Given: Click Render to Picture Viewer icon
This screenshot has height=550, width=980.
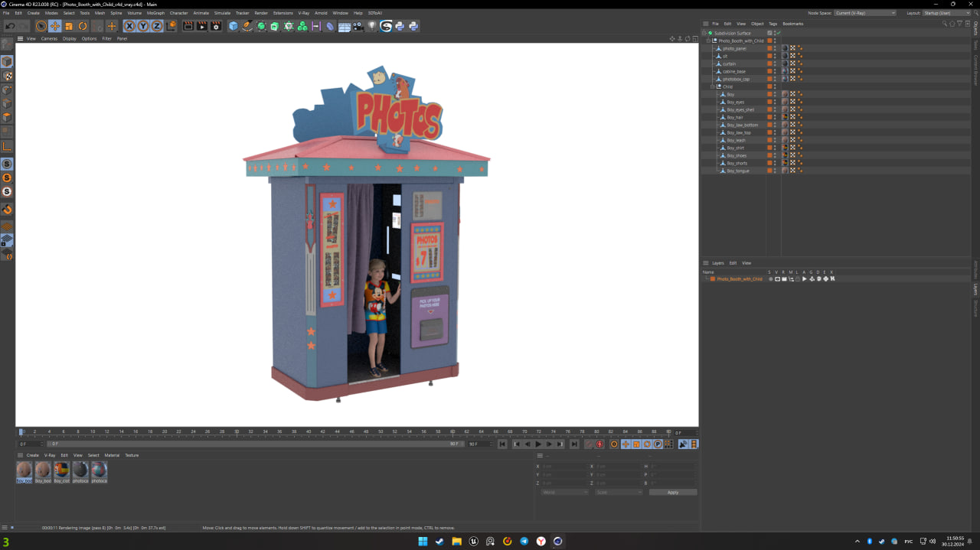Looking at the screenshot, I should coord(202,26).
